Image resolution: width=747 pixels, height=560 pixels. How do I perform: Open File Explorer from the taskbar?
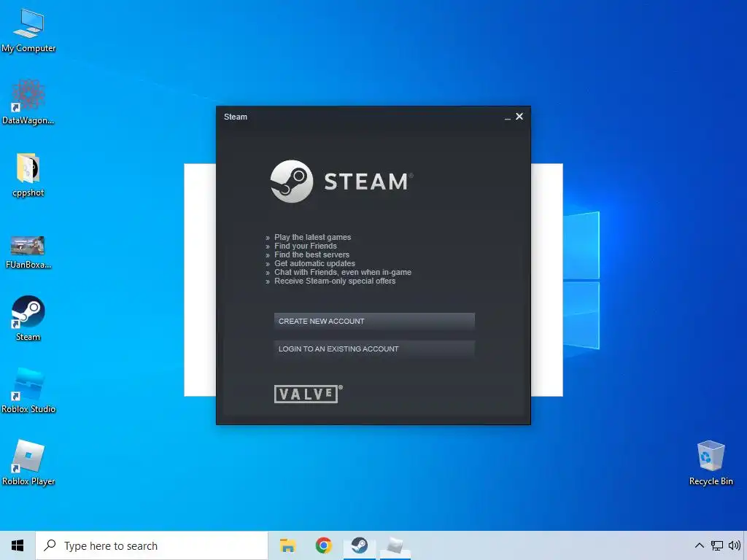tap(287, 545)
